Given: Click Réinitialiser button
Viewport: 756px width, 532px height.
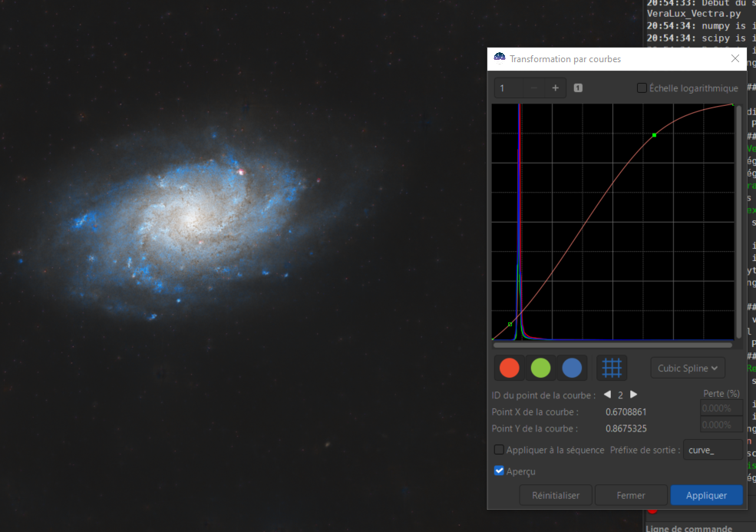Looking at the screenshot, I should point(556,495).
